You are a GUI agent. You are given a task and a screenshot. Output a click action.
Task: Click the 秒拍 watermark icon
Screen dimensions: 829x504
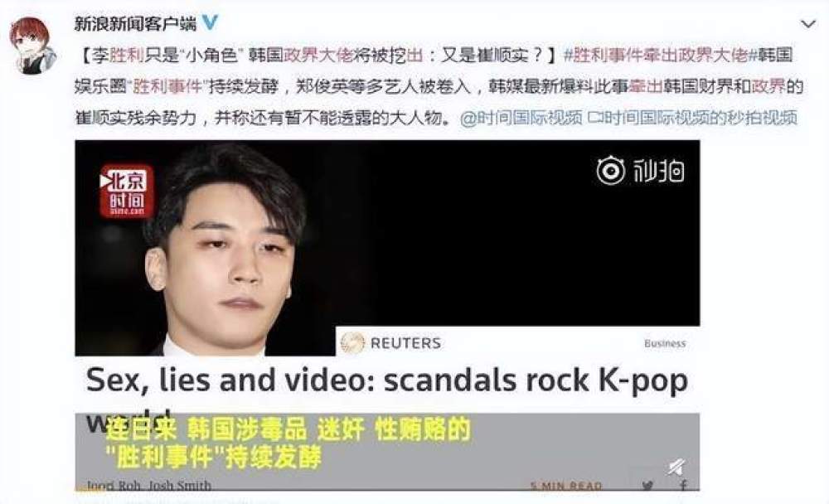point(640,170)
